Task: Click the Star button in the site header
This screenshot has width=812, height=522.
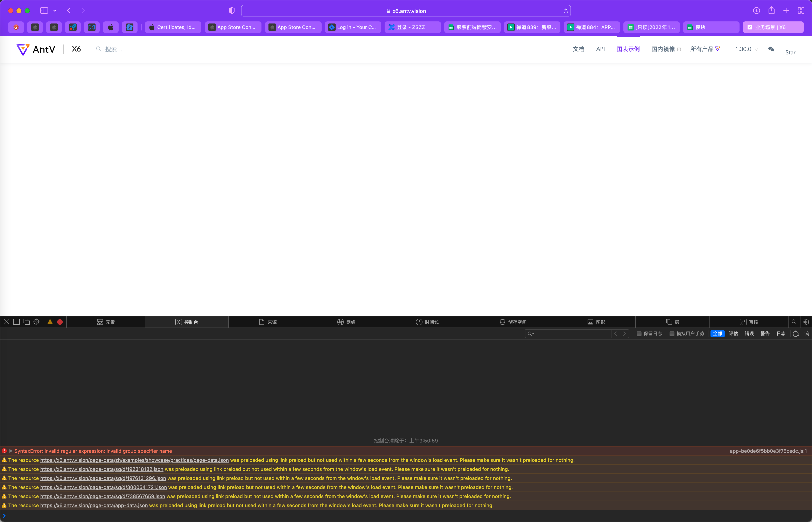Action: [x=790, y=52]
